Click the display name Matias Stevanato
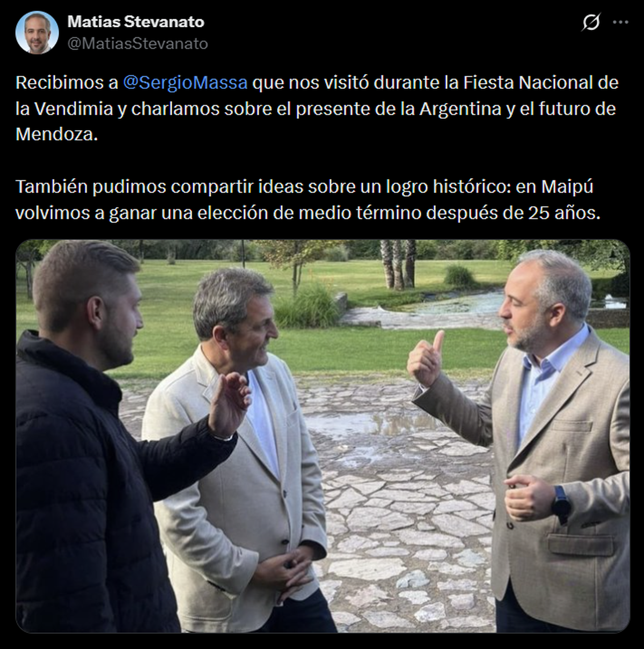644x649 pixels. pyautogui.click(x=136, y=21)
